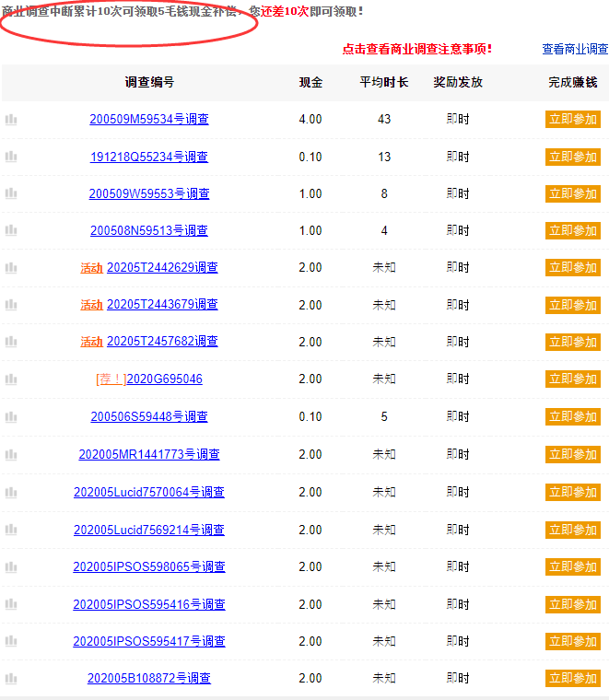Open survey link 202005IPSOS595416号调查
The image size is (609, 700).
pos(149,604)
